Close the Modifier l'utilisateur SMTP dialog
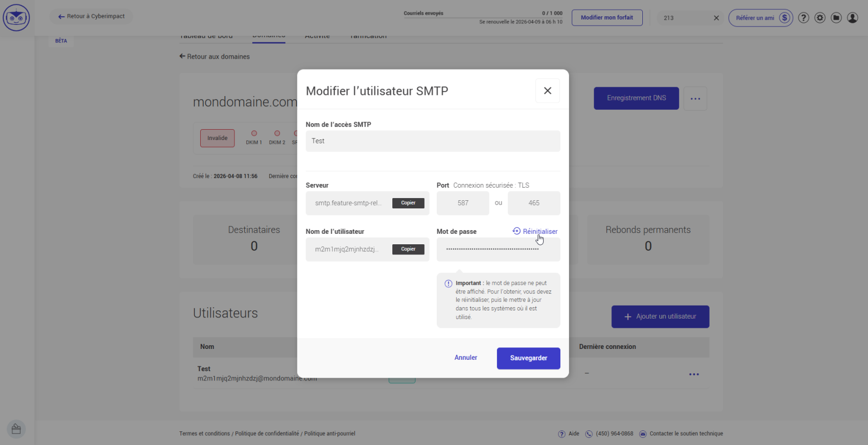This screenshot has height=445, width=868. click(547, 91)
